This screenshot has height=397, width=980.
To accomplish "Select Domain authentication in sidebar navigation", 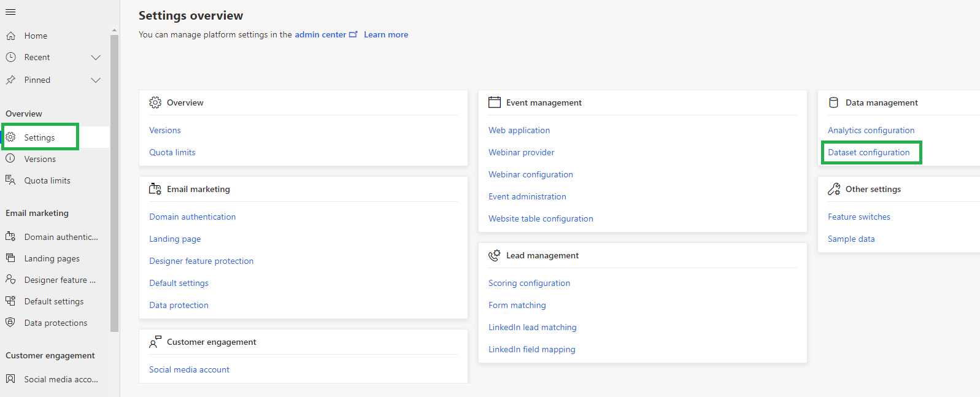I will pyautogui.click(x=61, y=237).
